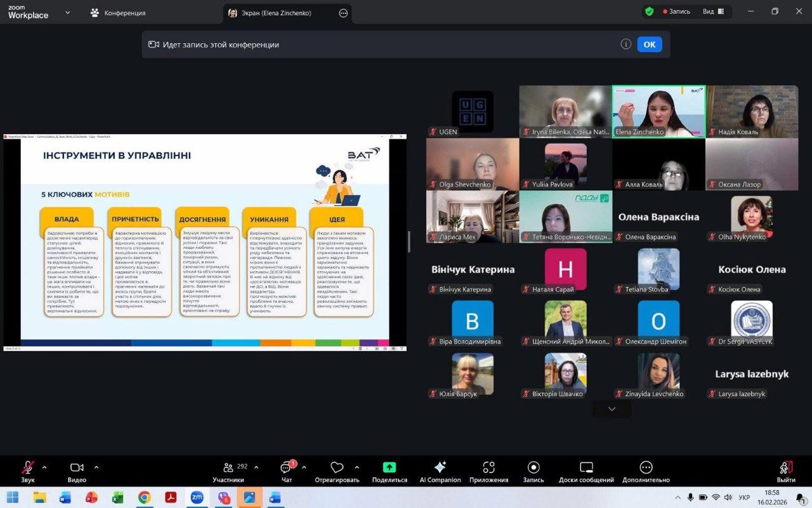The width and height of the screenshot is (812, 508).
Task: Open Google Chrome from the taskbar
Action: point(145,497)
